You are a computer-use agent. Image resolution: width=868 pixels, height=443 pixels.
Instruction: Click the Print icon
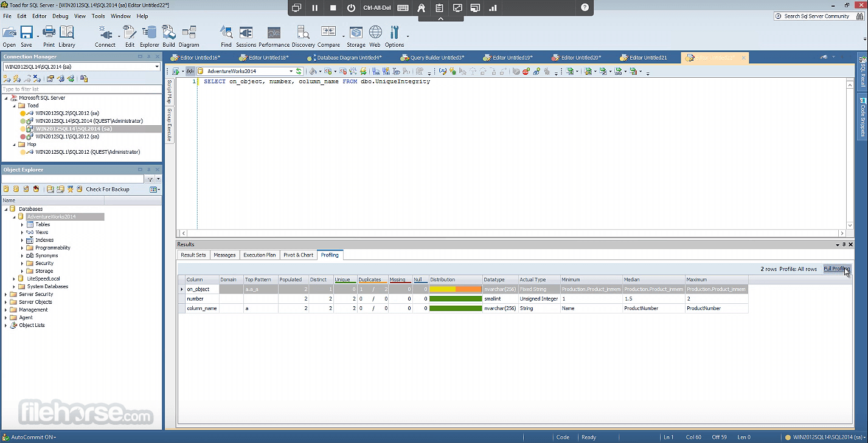point(49,36)
